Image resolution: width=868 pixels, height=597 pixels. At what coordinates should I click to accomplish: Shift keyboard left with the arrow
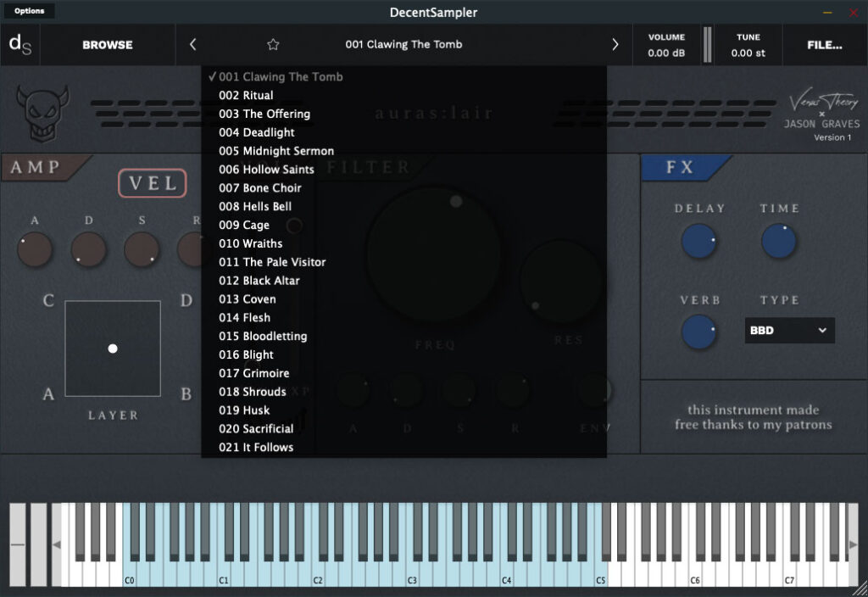pyautogui.click(x=56, y=544)
